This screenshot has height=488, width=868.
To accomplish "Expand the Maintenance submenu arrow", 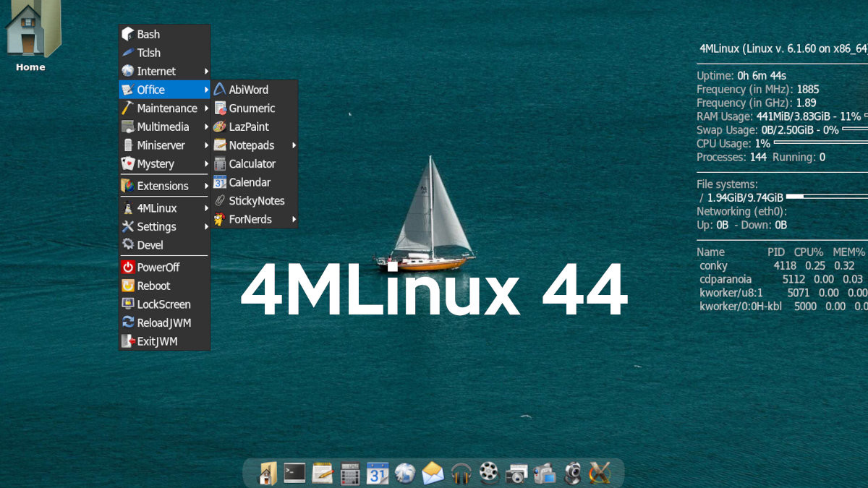I will [x=206, y=108].
